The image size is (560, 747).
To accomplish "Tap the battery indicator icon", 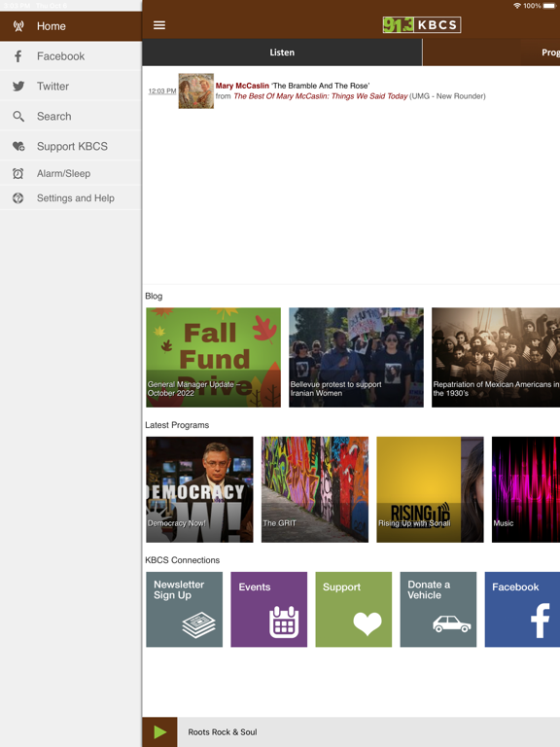I will coord(549,6).
